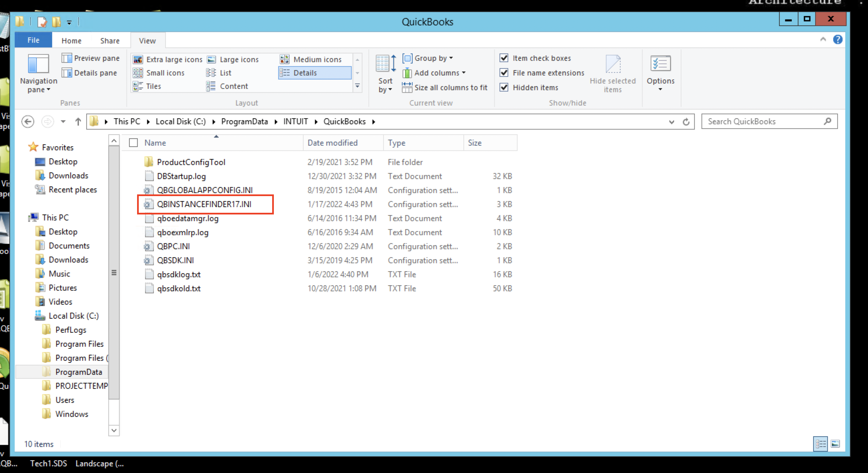
Task: Select Local Disk (C:) in navigation tree
Action: click(x=74, y=316)
